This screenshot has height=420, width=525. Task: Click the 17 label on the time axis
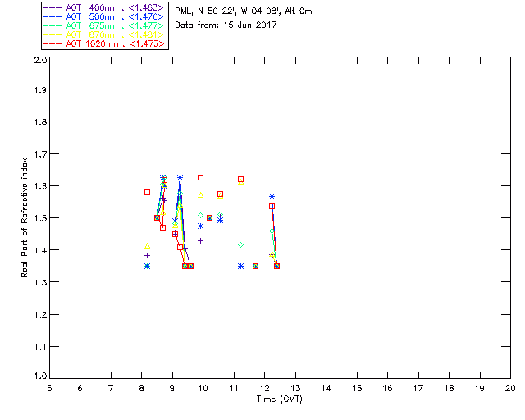[418, 389]
